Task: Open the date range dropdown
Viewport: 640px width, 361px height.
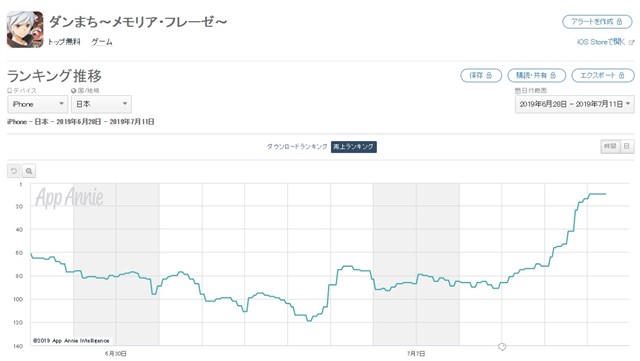Action: (x=575, y=104)
